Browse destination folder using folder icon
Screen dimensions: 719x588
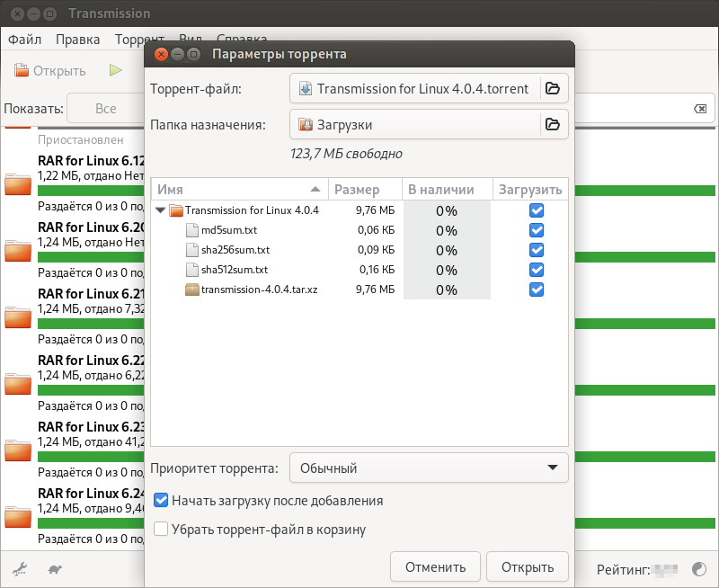553,124
